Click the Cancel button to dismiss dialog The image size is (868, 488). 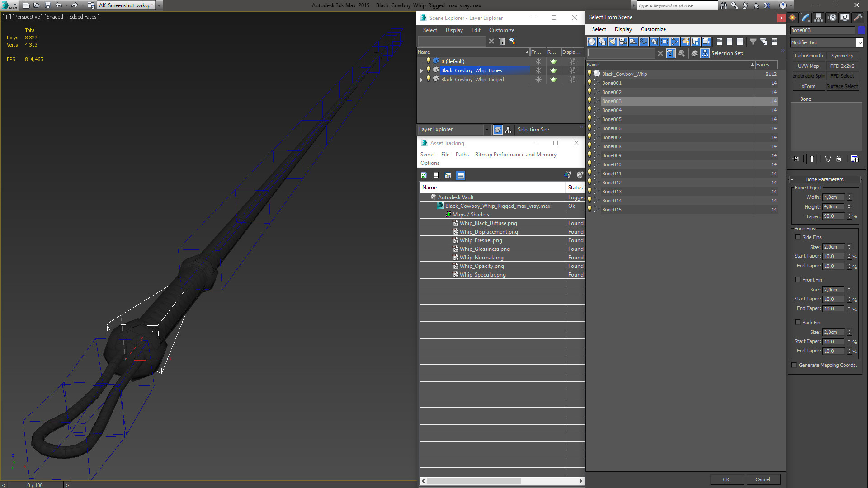[763, 479]
